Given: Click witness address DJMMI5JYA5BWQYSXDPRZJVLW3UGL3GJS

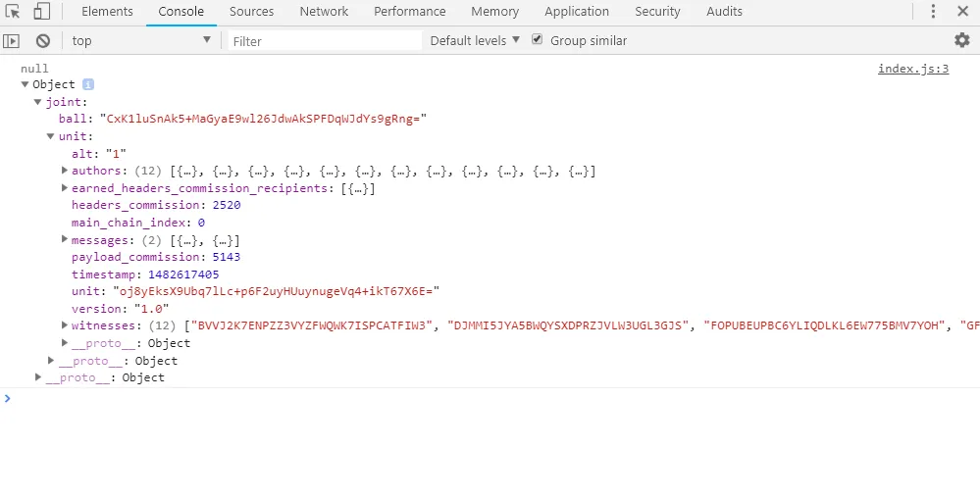Looking at the screenshot, I should point(568,325).
